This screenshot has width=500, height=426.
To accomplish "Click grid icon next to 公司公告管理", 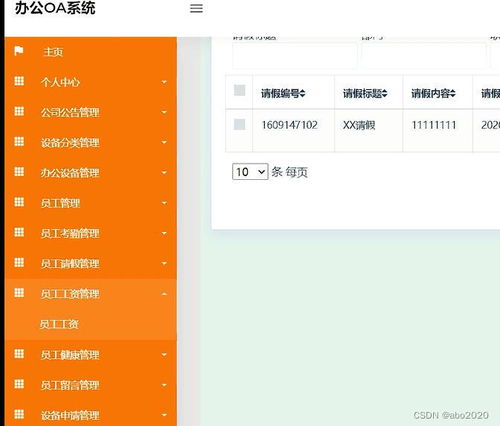I will [x=19, y=111].
